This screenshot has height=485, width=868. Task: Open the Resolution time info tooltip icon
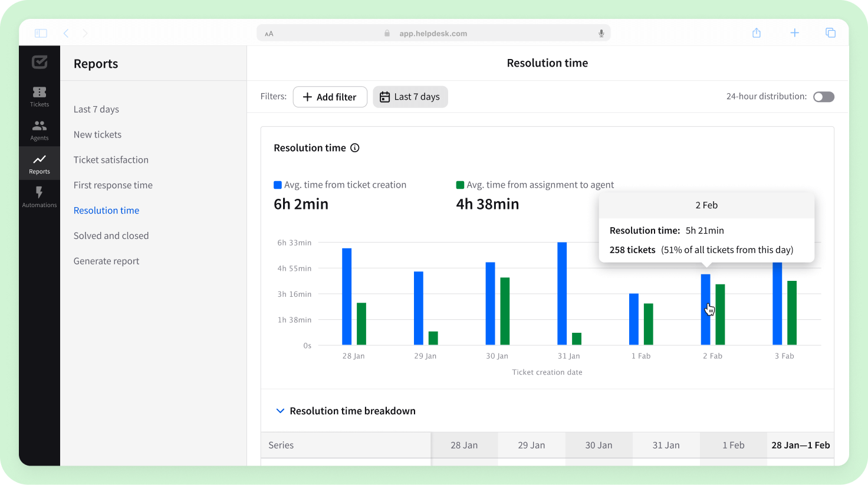[354, 148]
